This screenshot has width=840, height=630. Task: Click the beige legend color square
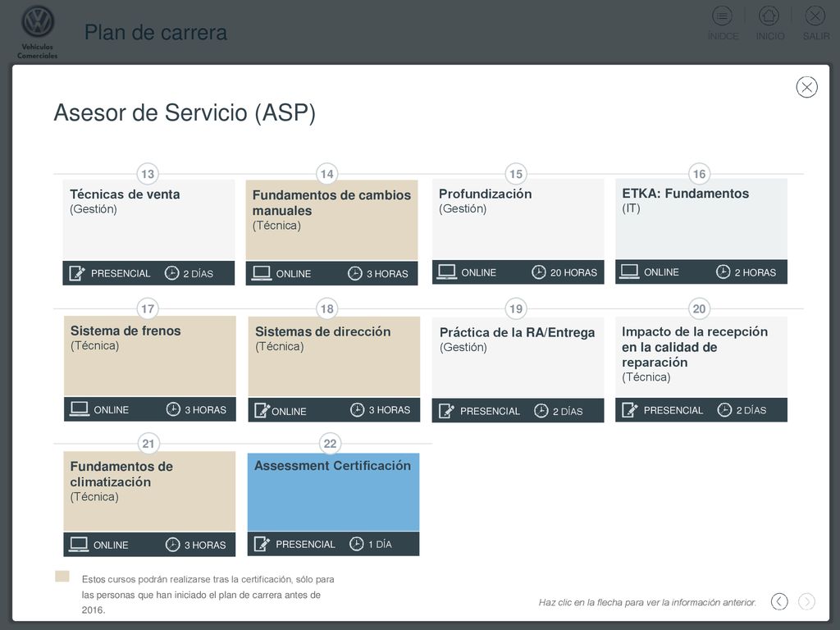coord(62,577)
